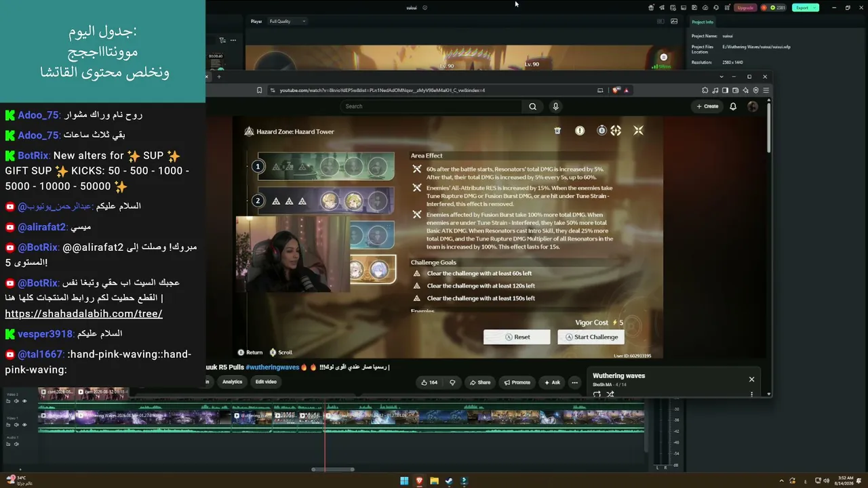Open the browser extensions puzzle icon

coord(705,90)
